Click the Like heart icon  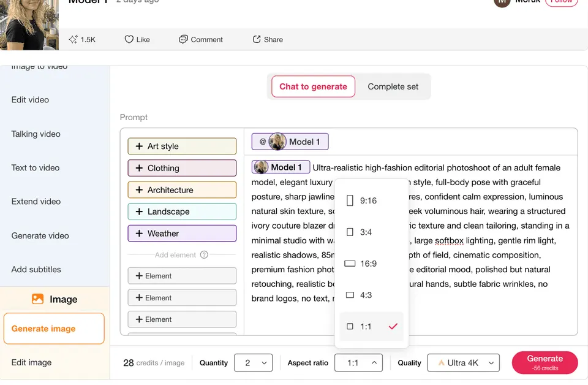click(129, 39)
